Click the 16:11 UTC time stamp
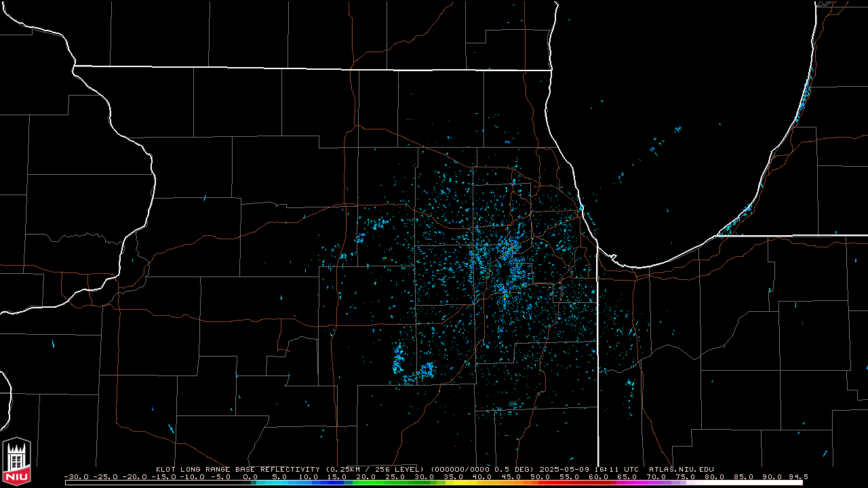 click(616, 469)
